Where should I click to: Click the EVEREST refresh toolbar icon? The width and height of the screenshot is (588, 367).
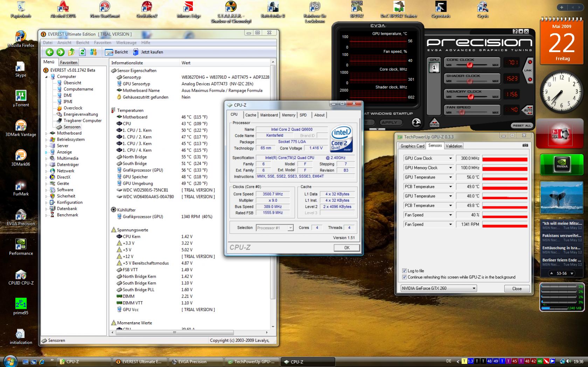[x=82, y=52]
